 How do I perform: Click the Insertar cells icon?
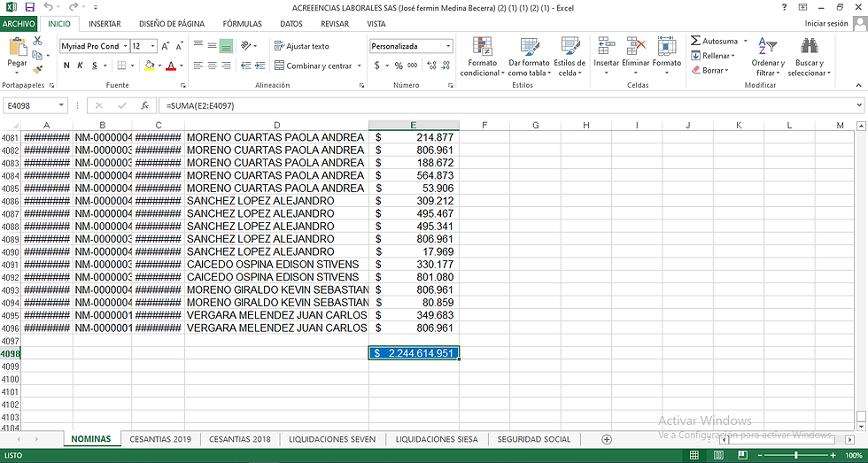point(606,46)
